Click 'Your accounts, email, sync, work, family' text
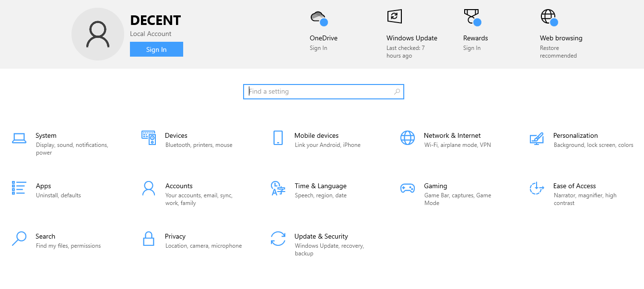 coord(199,199)
